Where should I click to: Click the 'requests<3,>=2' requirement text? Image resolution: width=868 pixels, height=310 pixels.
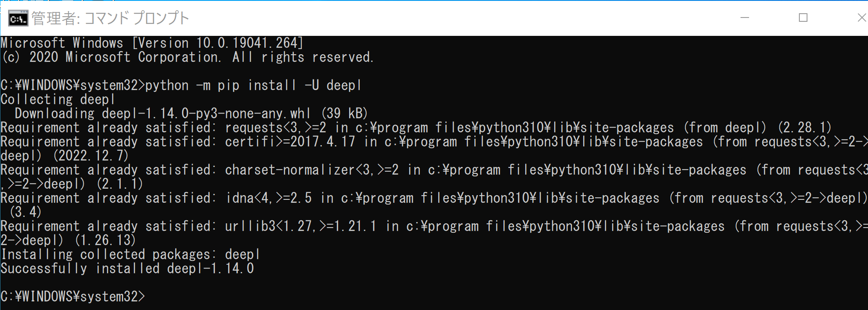[275, 128]
